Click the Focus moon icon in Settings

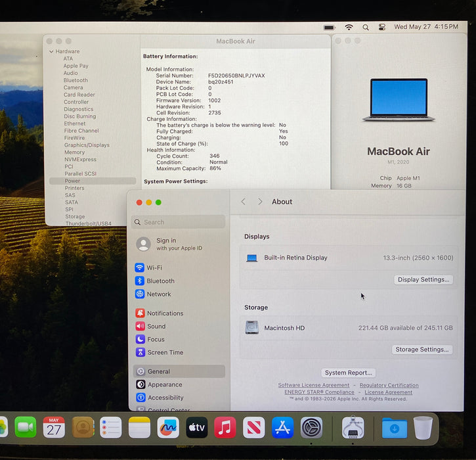(x=141, y=339)
